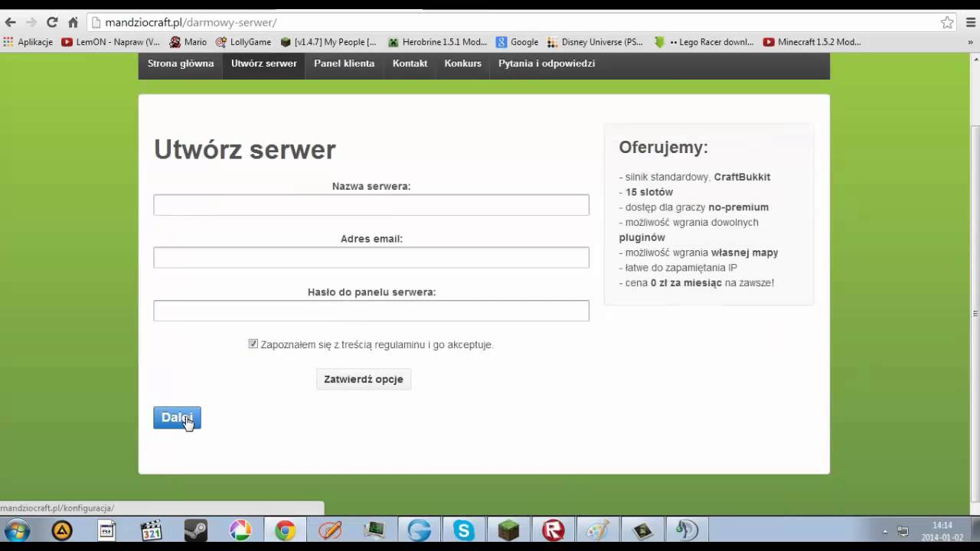Open the AIMP player taskbar icon
The width and height of the screenshot is (980, 551).
pos(62,530)
